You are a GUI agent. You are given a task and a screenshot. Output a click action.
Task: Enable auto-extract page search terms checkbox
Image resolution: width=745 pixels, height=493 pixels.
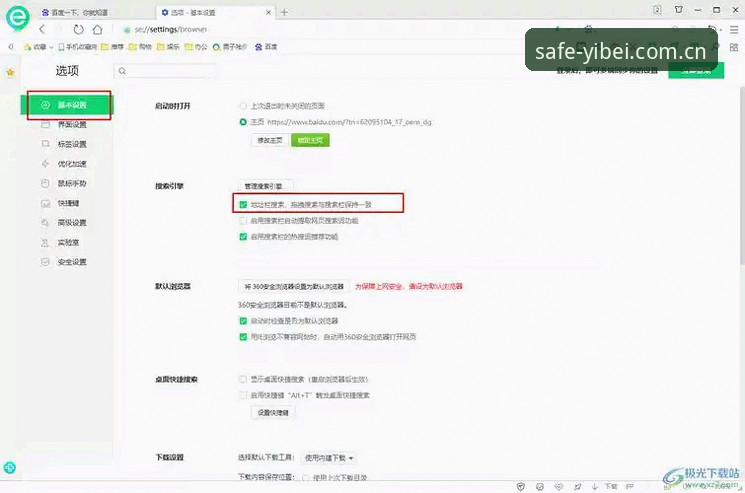click(x=243, y=220)
